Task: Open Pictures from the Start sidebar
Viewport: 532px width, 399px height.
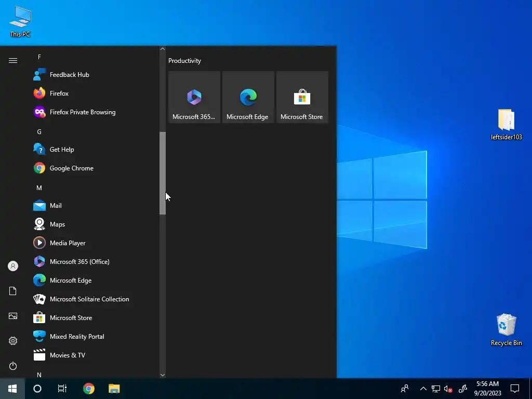Action: [13, 316]
